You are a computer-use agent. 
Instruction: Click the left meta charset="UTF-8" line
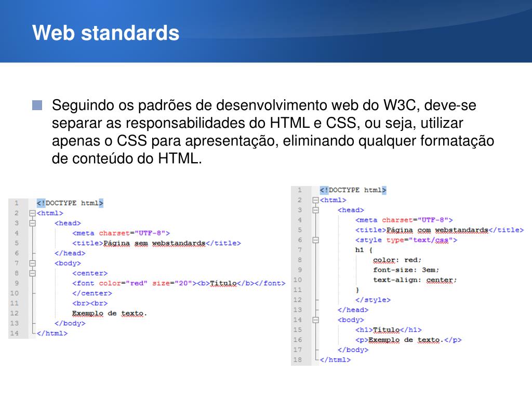coord(121,233)
